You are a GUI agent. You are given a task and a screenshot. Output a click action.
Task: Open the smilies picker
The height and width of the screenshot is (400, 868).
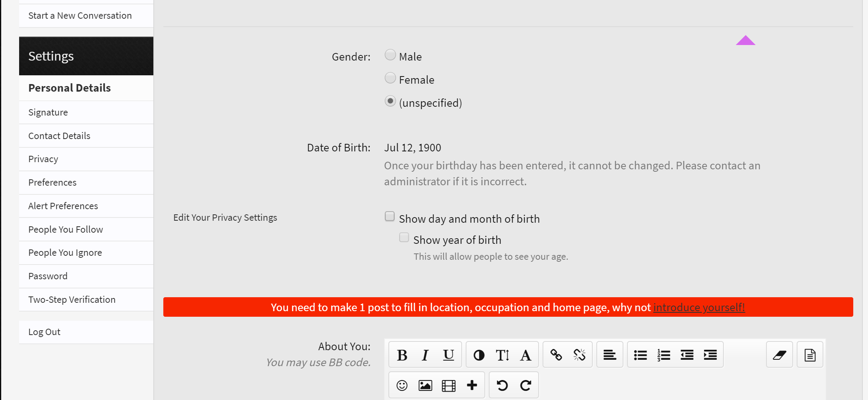[x=402, y=385]
